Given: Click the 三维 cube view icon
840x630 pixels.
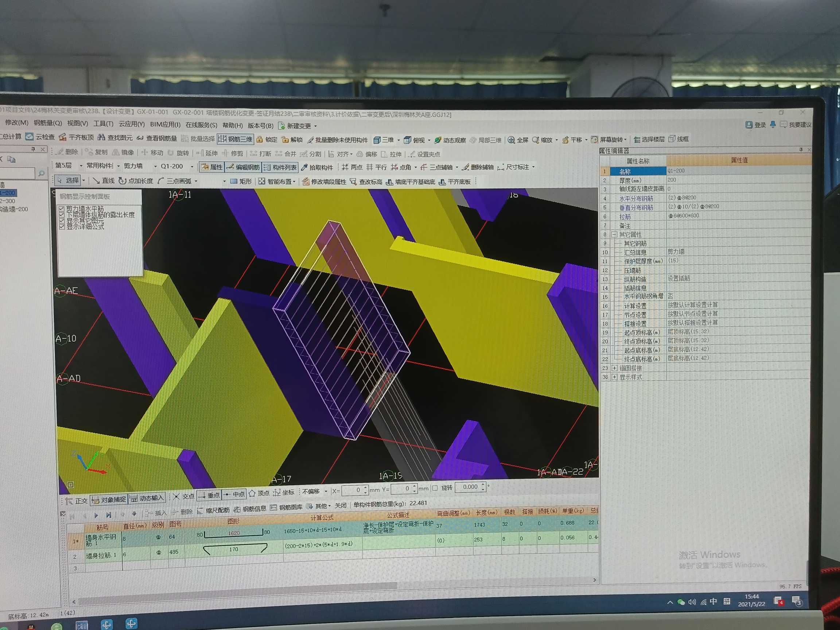Looking at the screenshot, I should pos(377,140).
